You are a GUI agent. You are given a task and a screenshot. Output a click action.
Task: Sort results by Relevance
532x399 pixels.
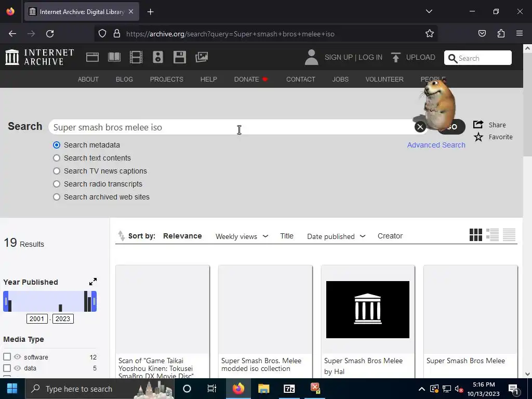pyautogui.click(x=182, y=236)
